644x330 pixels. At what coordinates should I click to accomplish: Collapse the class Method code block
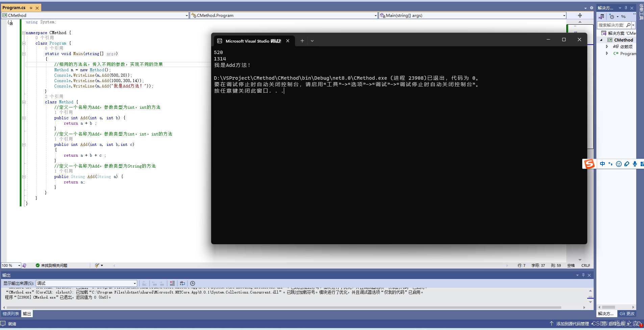coord(24,102)
